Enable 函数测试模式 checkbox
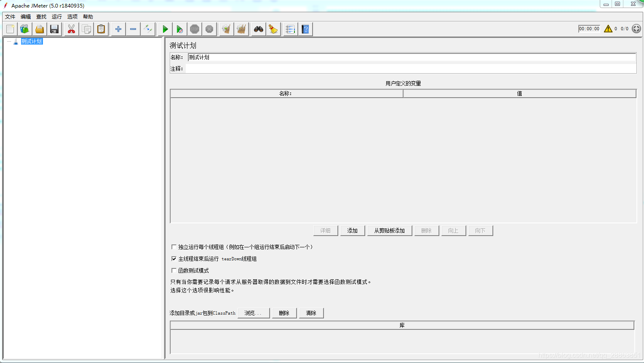The width and height of the screenshot is (644, 363). click(174, 270)
